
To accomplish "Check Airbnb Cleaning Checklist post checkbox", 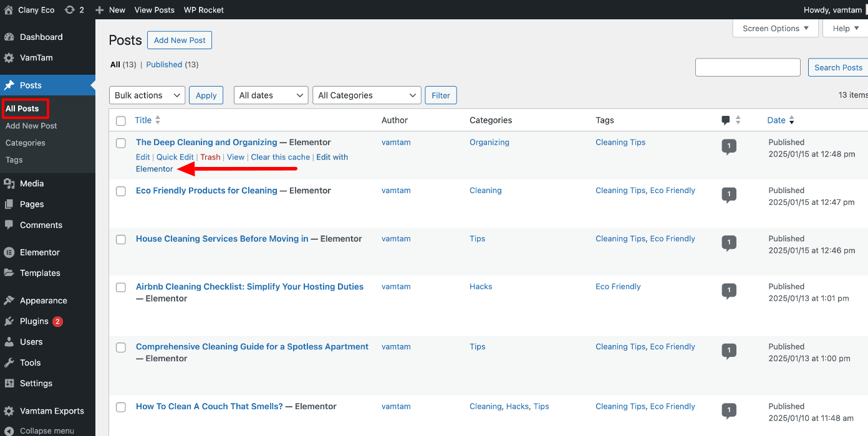I will pos(121,287).
